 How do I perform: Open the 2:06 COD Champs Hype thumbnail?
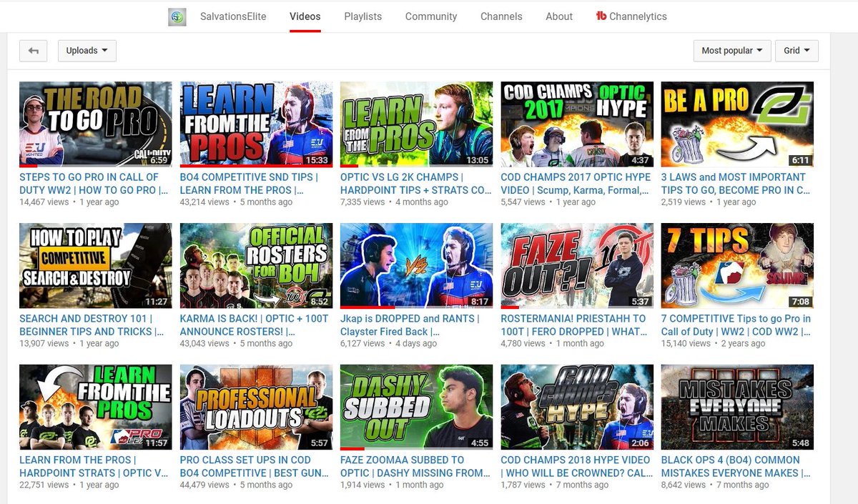(x=577, y=407)
